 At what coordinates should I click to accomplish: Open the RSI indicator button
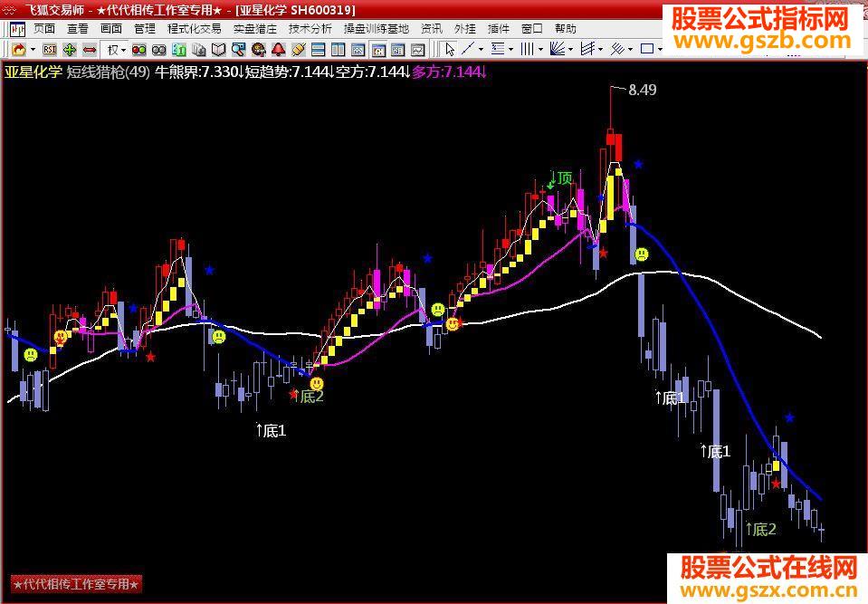click(x=50, y=50)
